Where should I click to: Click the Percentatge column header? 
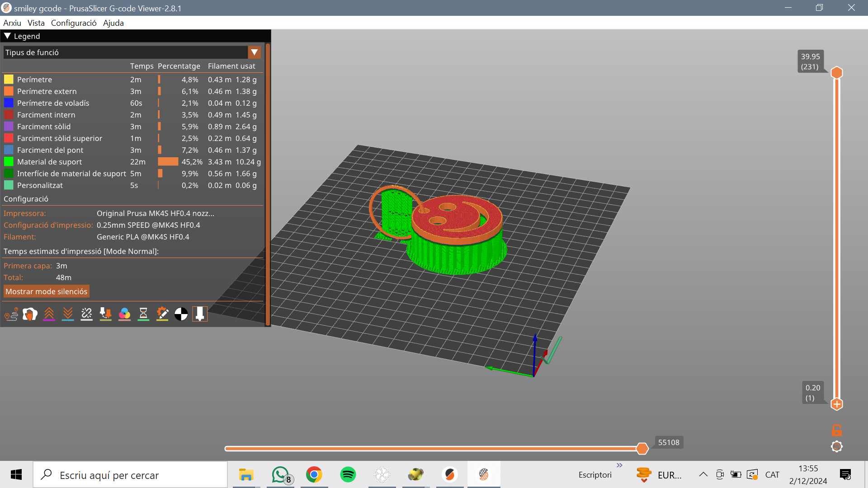[x=179, y=66]
